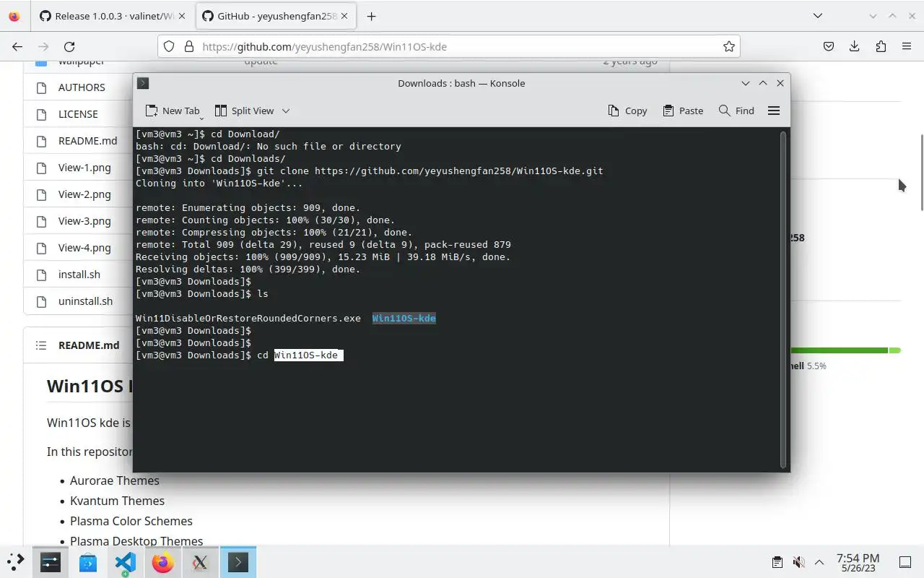Open View-1.png in GitHub repo
The height and width of the screenshot is (578, 924).
click(84, 168)
